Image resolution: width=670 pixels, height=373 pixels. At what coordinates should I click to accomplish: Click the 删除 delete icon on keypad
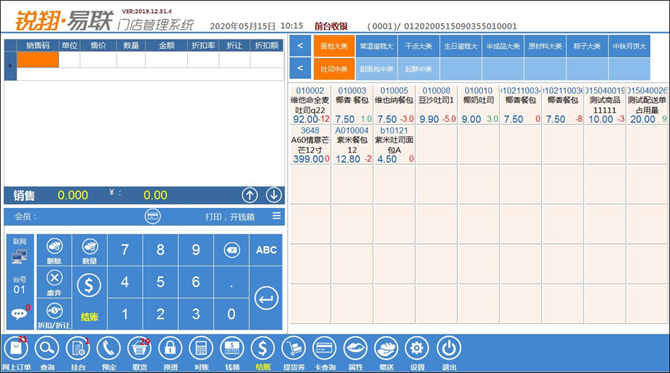(x=54, y=250)
